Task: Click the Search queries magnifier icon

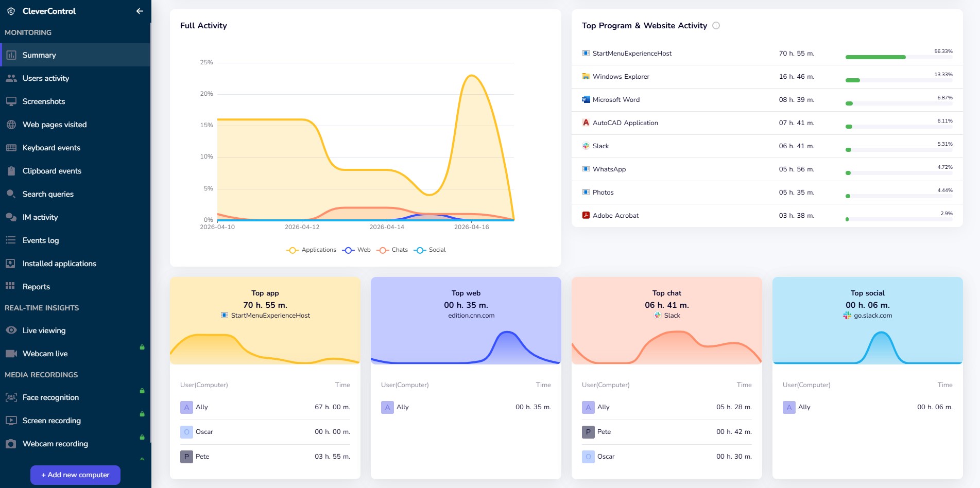Action: point(11,194)
